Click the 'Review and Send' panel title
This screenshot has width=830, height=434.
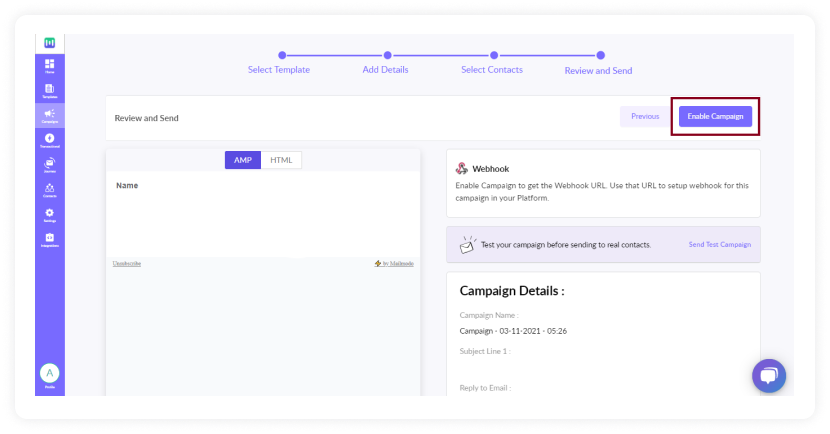point(147,118)
